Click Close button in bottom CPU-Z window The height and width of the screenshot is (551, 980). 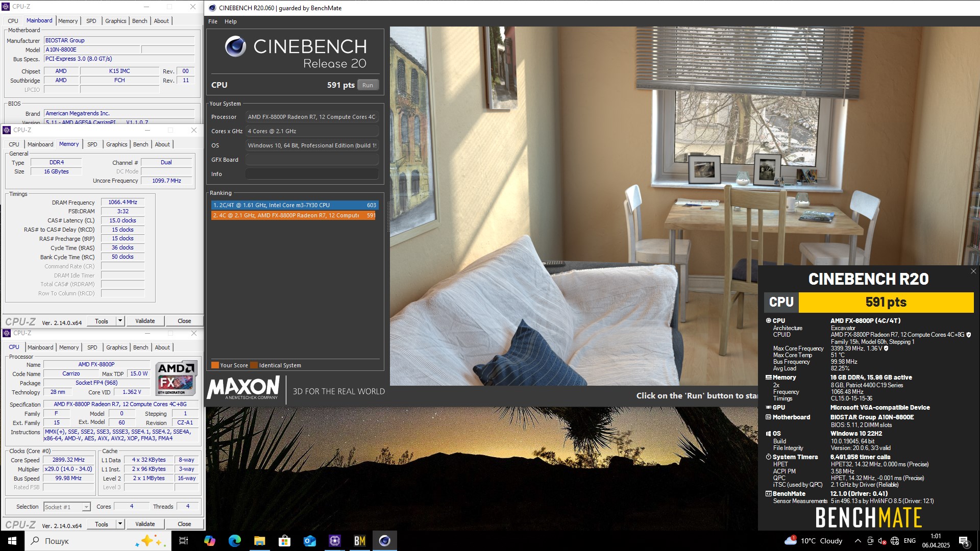coord(184,524)
